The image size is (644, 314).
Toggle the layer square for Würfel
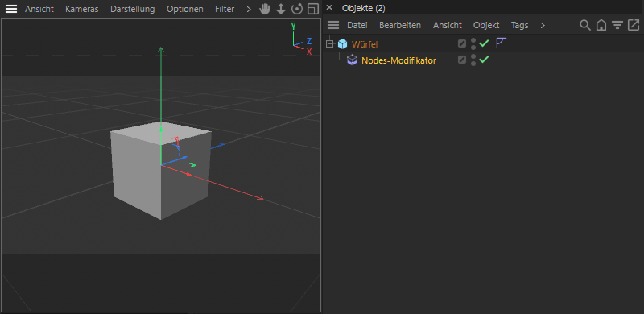(x=462, y=43)
